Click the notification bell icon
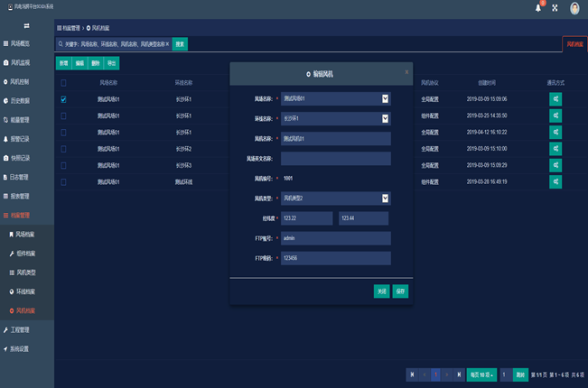The width and height of the screenshot is (588, 388). [x=538, y=9]
